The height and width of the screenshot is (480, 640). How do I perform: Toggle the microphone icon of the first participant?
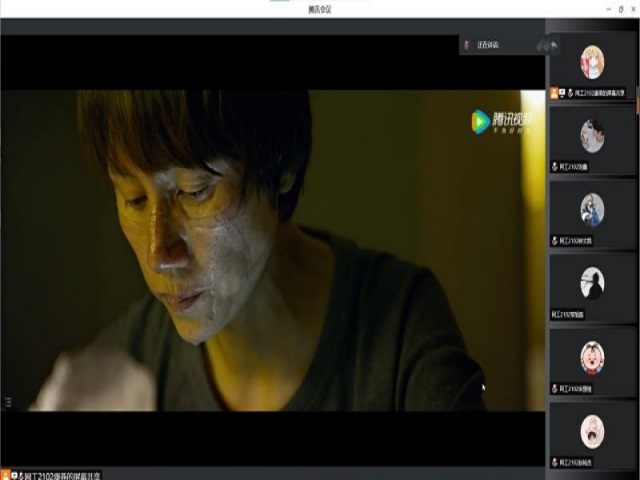click(570, 93)
